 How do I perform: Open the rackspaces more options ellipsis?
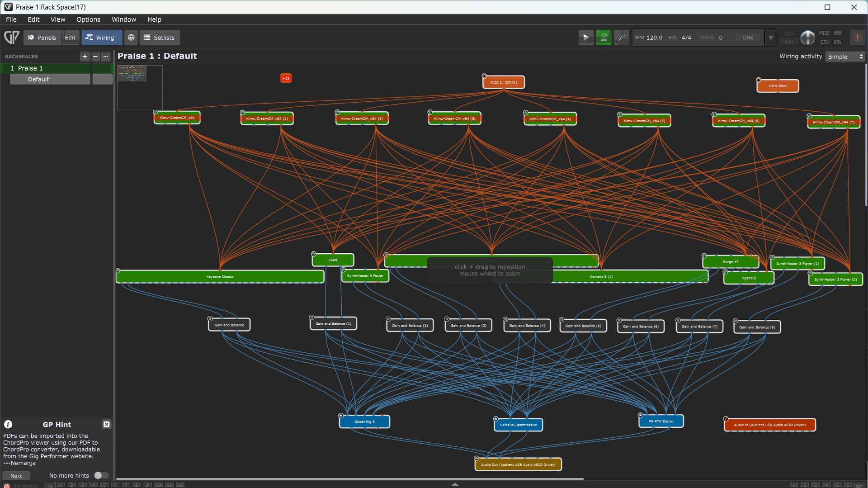[x=106, y=57]
